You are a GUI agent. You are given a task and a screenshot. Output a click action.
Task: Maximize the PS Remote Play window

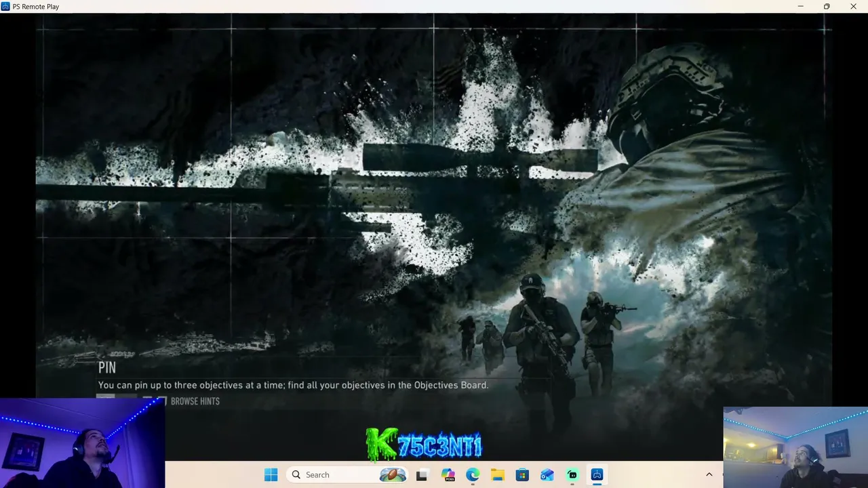coord(827,6)
